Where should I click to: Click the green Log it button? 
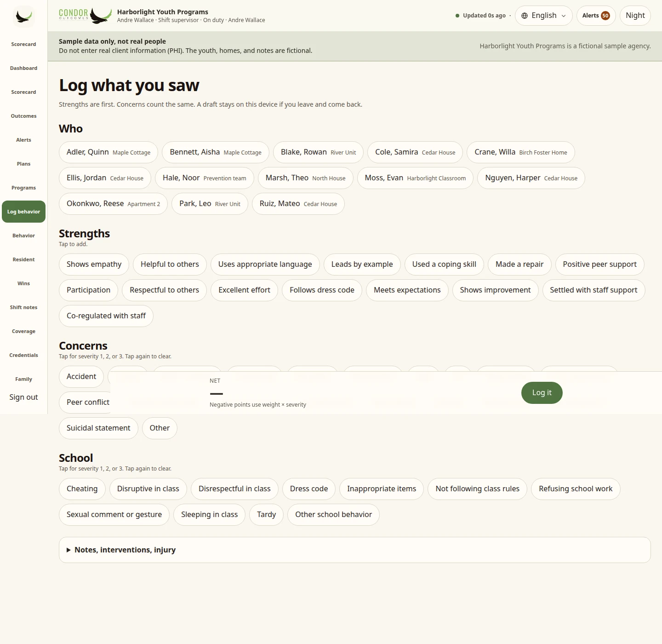click(542, 393)
